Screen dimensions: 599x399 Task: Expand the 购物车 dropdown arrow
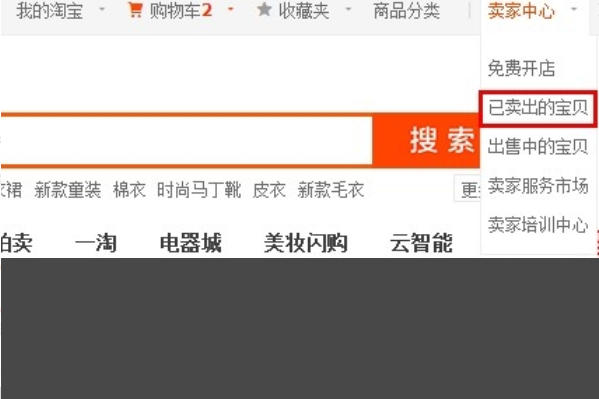[231, 8]
